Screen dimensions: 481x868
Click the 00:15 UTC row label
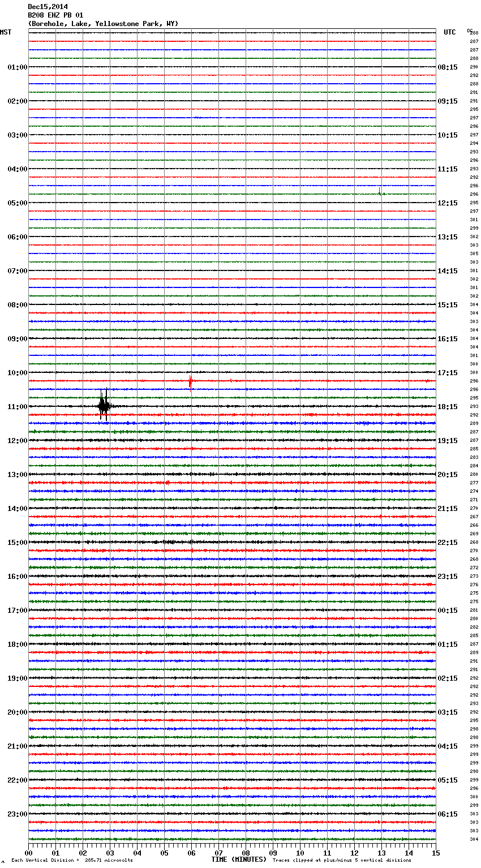[448, 611]
